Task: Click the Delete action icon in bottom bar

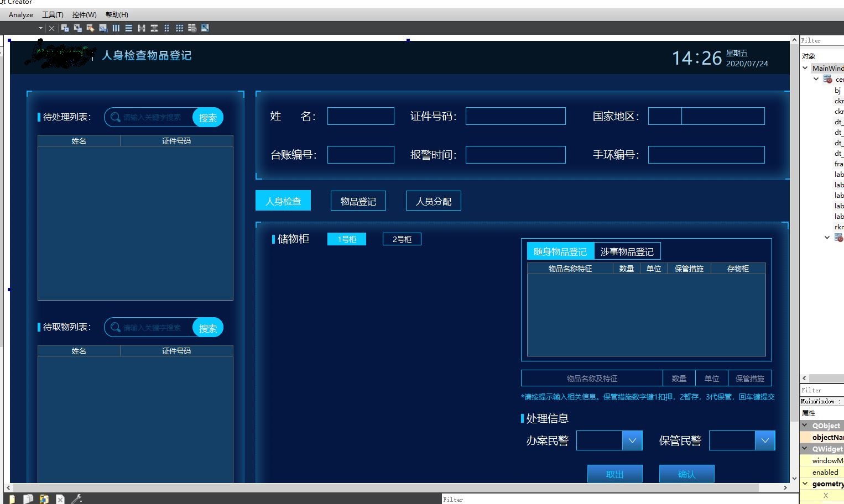Action: click(x=60, y=499)
